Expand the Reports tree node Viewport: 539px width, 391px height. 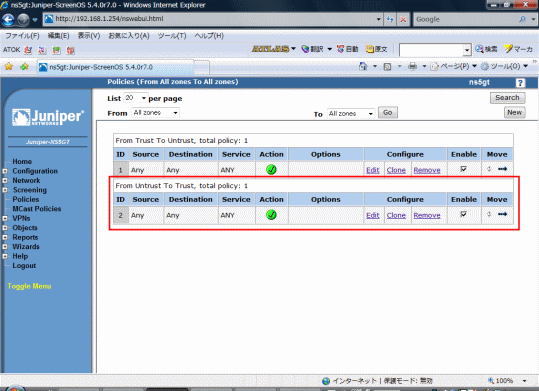[x=5, y=237]
